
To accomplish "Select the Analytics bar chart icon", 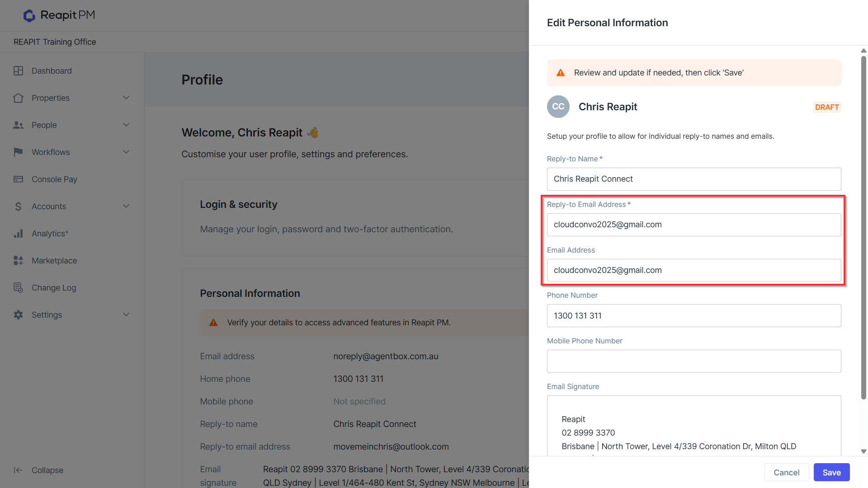I will (18, 234).
